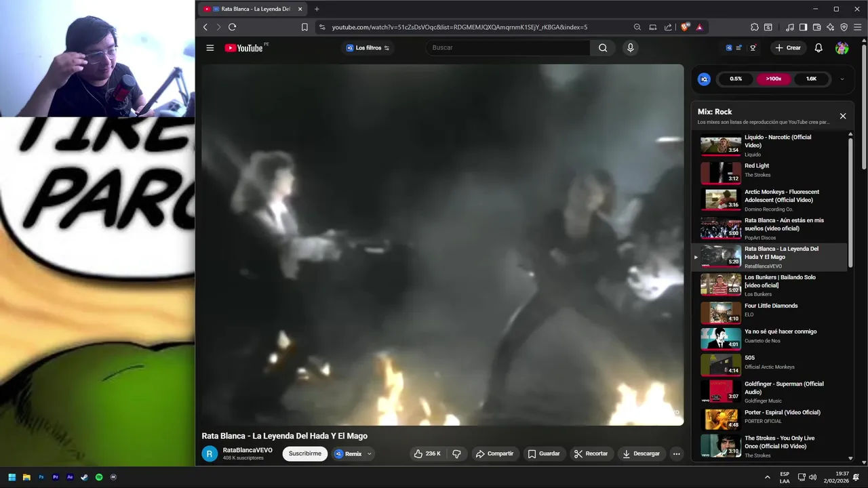Click the 0.5% stats pill
The image size is (868, 488).
point(736,79)
